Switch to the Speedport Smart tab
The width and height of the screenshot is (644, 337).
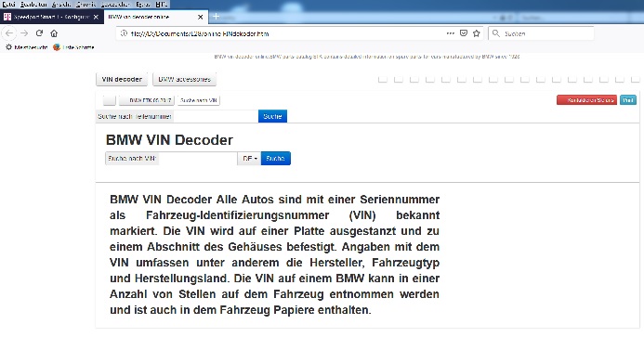click(x=46, y=17)
